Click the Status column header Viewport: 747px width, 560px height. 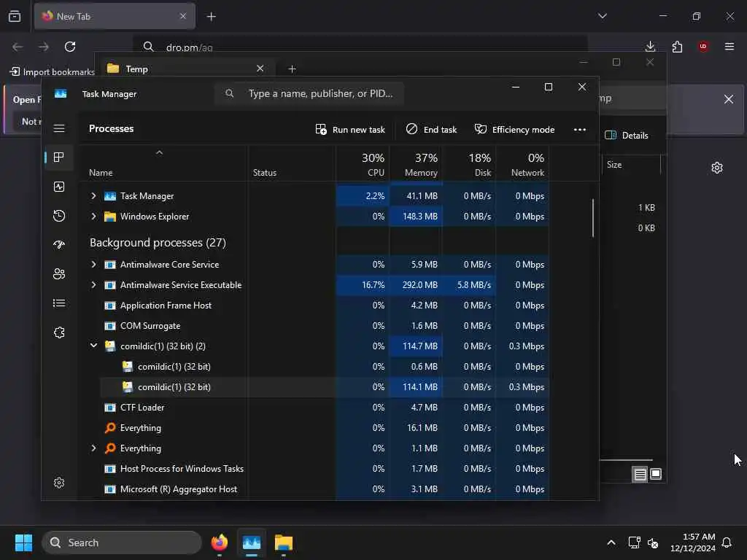(x=292, y=163)
